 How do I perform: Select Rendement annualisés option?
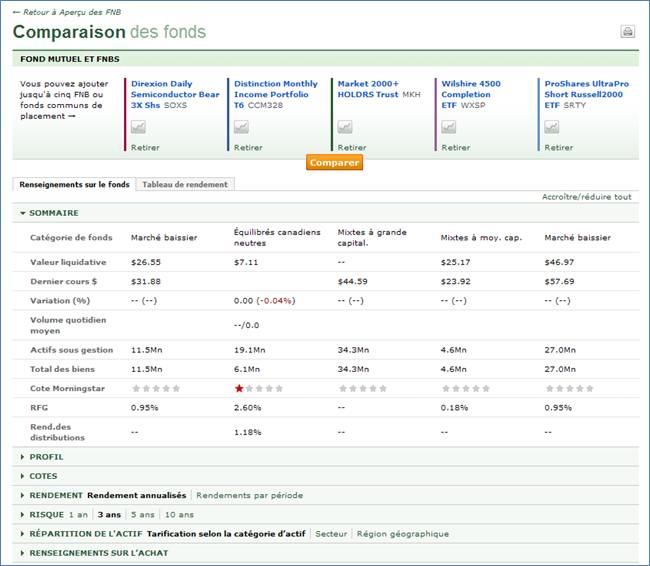pos(136,496)
